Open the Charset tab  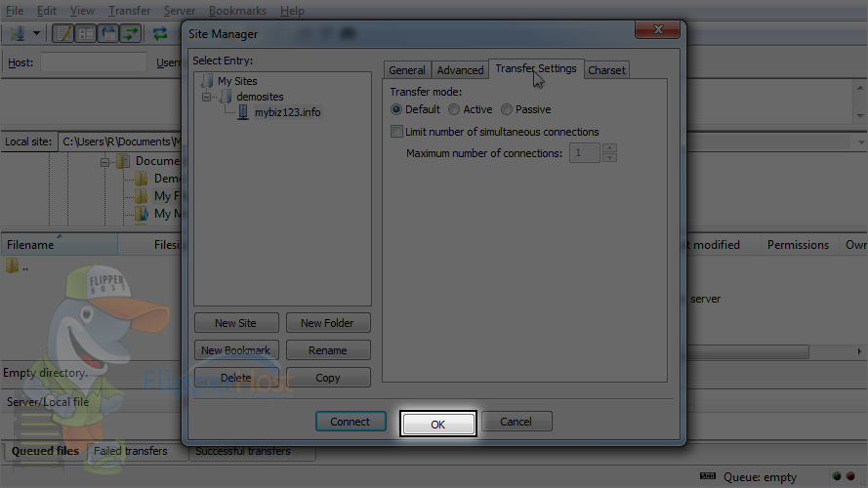point(606,70)
